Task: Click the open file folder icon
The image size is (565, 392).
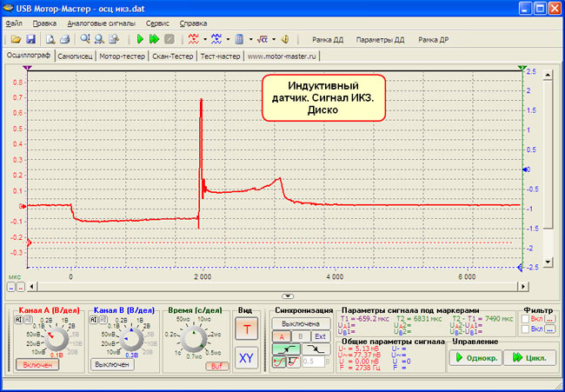Action: click(17, 40)
